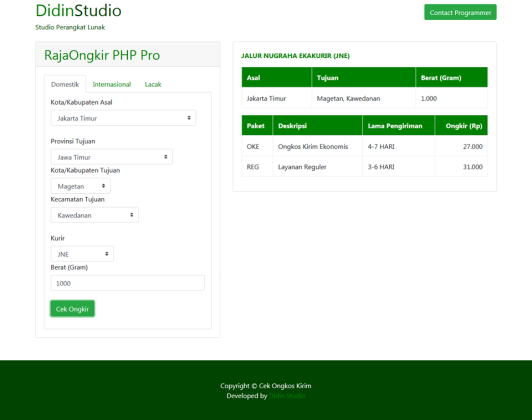Click the Copyright Cek Ongkos Kirim text
The height and width of the screenshot is (420, 532).
point(266,386)
